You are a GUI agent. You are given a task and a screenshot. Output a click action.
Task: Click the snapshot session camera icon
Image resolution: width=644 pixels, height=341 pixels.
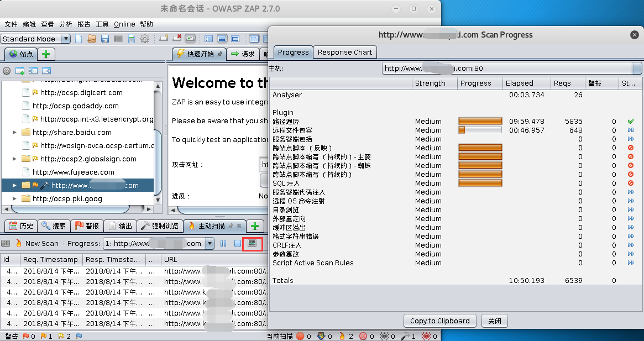click(x=118, y=39)
